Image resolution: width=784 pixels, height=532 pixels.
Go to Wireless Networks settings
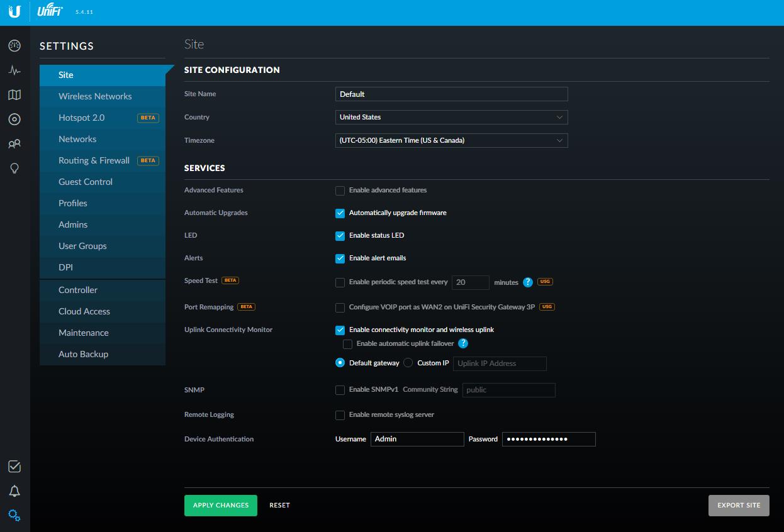pos(95,96)
